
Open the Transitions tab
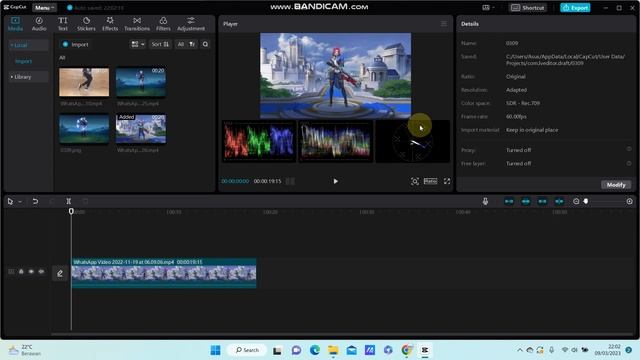(137, 24)
